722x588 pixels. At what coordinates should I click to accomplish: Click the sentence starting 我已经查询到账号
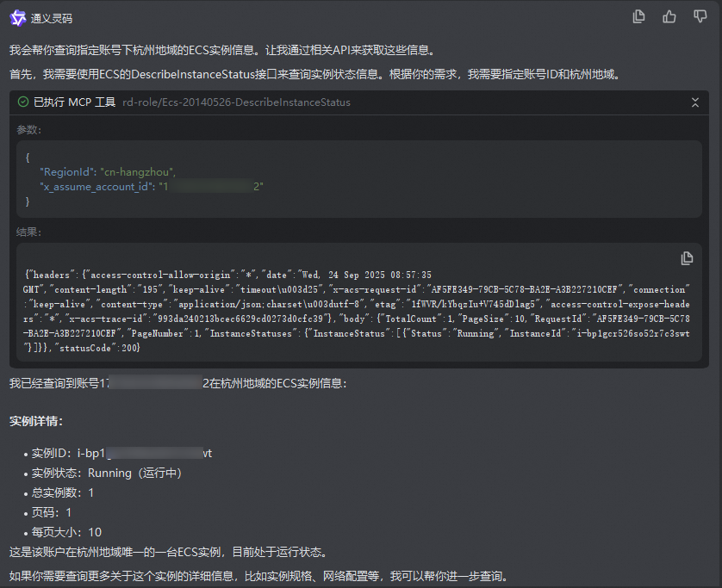pos(178,383)
